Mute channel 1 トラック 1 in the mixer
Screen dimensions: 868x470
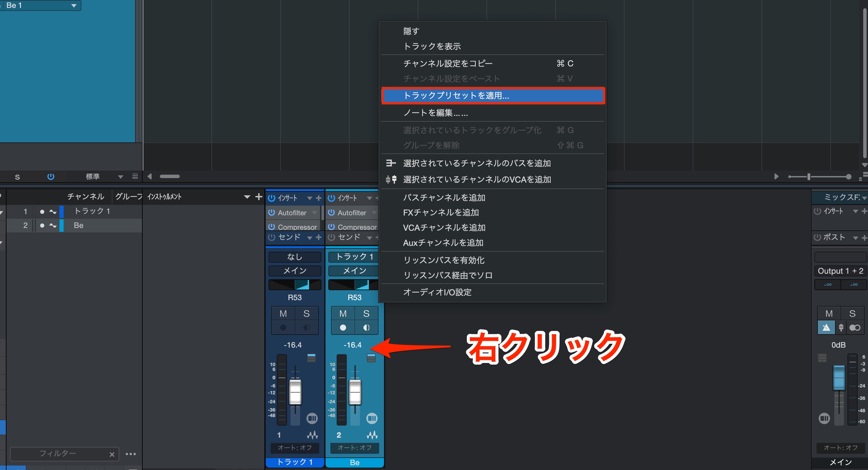[x=283, y=314]
